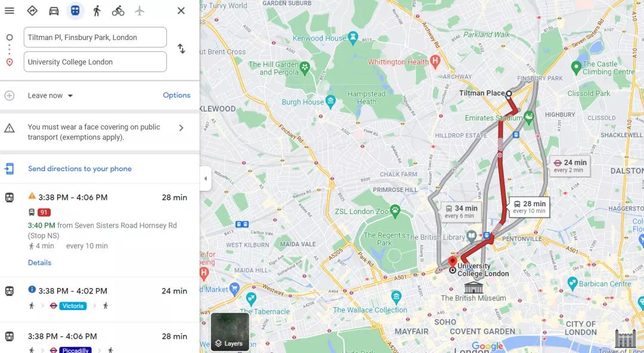Click Send directions to your phone
644x353 pixels.
(80, 169)
